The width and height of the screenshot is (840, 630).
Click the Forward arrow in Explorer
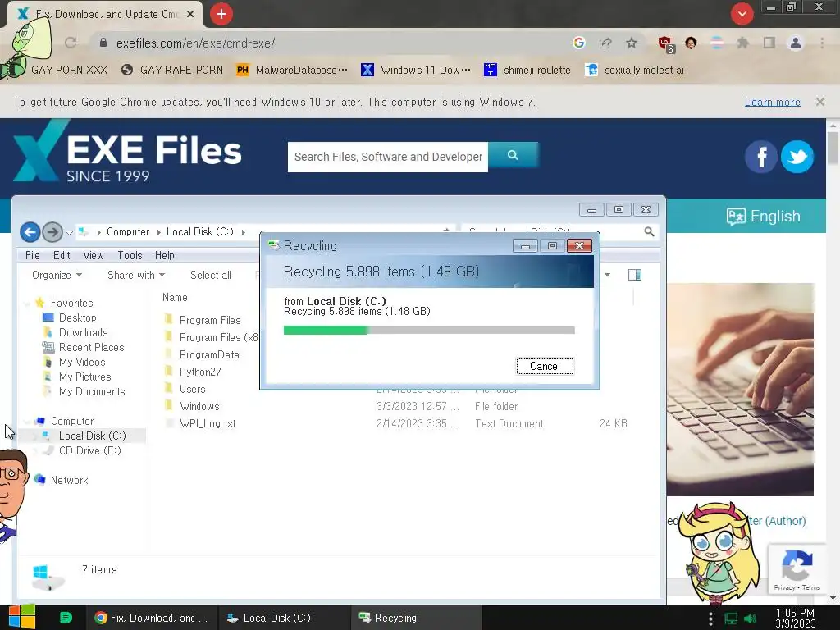point(52,232)
